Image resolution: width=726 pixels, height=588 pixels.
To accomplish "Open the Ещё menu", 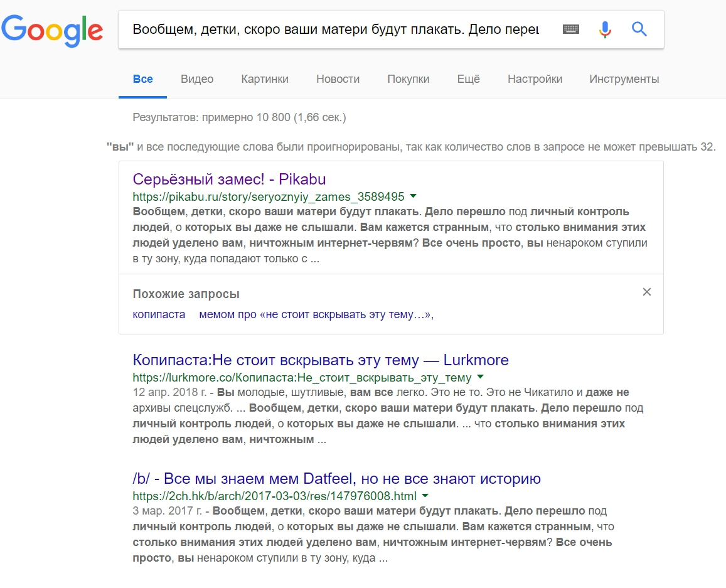I will 469,79.
